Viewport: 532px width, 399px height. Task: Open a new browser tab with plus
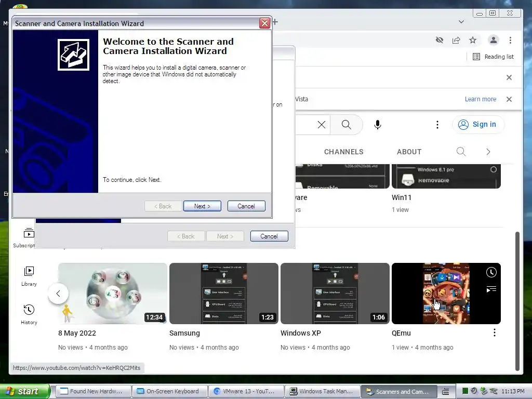275,22
